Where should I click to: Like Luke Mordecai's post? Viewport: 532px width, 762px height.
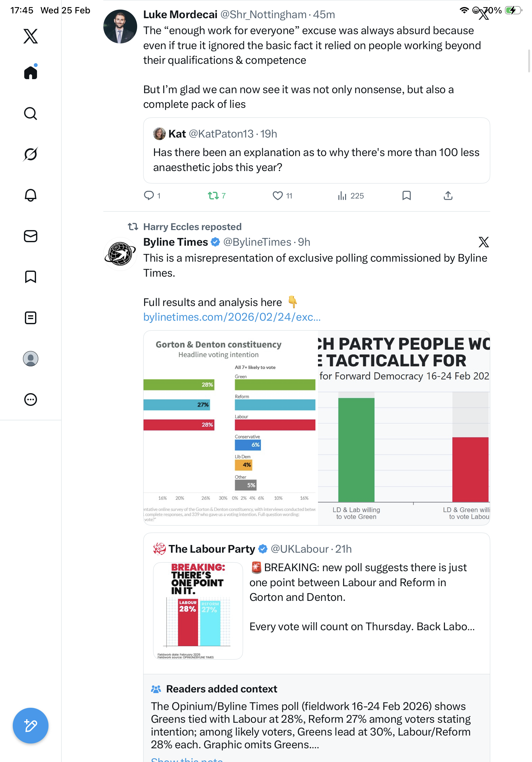(277, 196)
